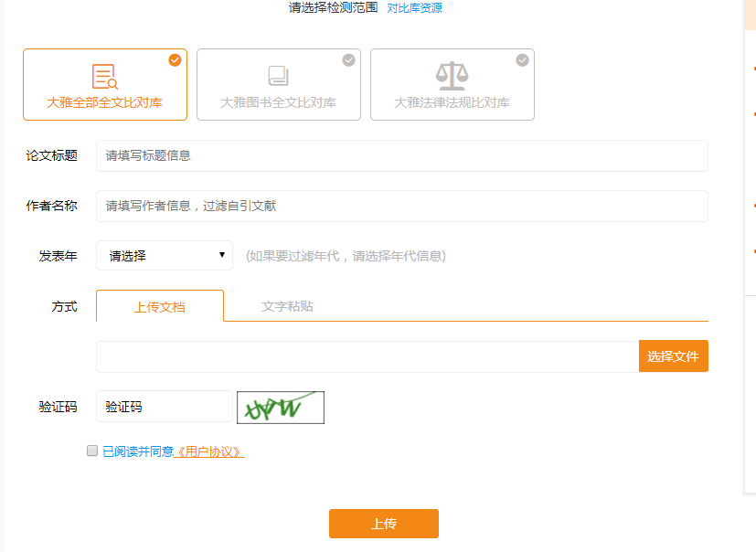This screenshot has width=756, height=552.
Task: Focus the 作者名称 input field
Action: click(402, 206)
